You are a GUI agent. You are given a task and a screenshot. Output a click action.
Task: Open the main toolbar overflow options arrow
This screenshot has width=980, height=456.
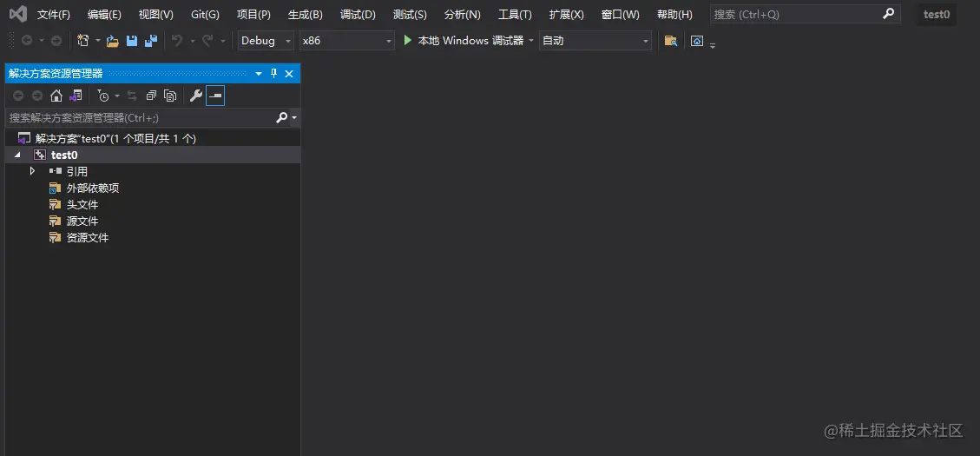tap(713, 44)
